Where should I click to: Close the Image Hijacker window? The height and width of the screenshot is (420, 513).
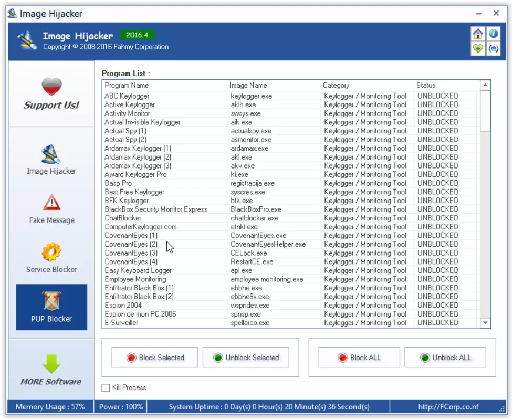click(496, 14)
